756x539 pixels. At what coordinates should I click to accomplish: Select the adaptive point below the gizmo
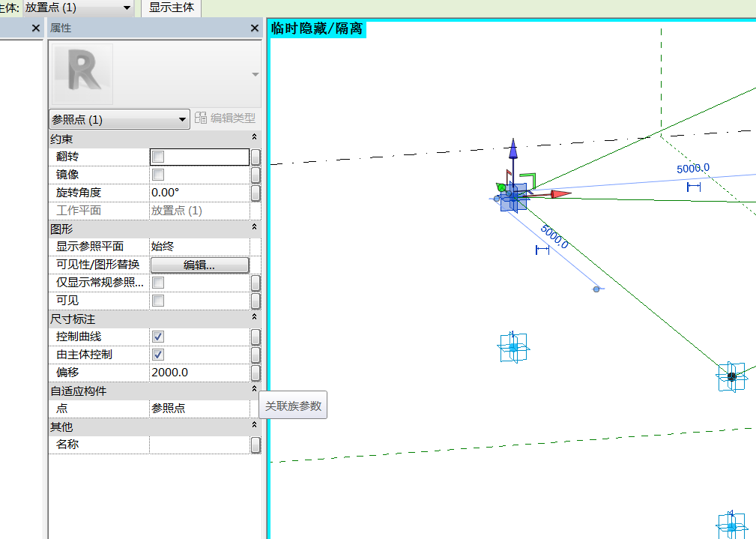pyautogui.click(x=513, y=347)
